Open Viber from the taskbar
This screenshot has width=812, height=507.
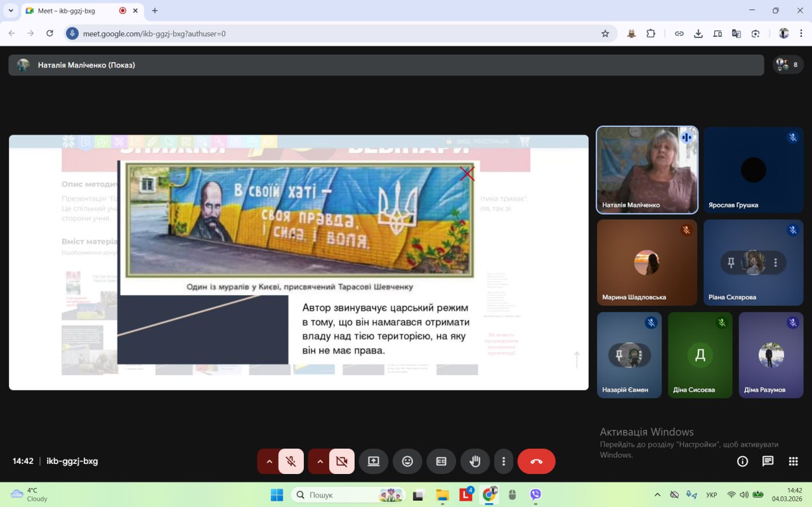click(x=535, y=495)
